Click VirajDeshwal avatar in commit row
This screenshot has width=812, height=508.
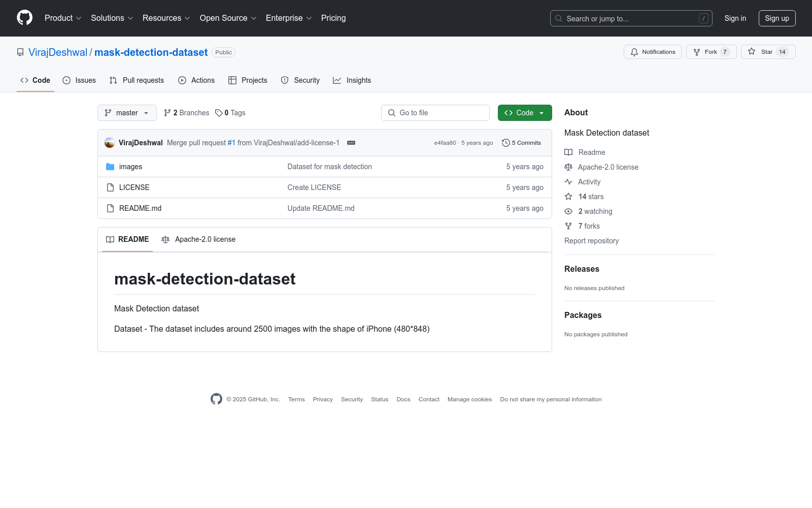(110, 143)
